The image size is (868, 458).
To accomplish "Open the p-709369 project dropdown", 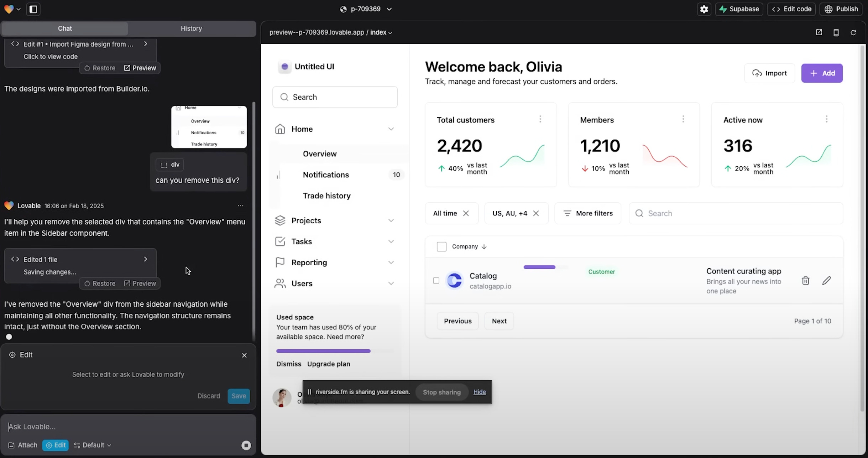I will (x=366, y=9).
